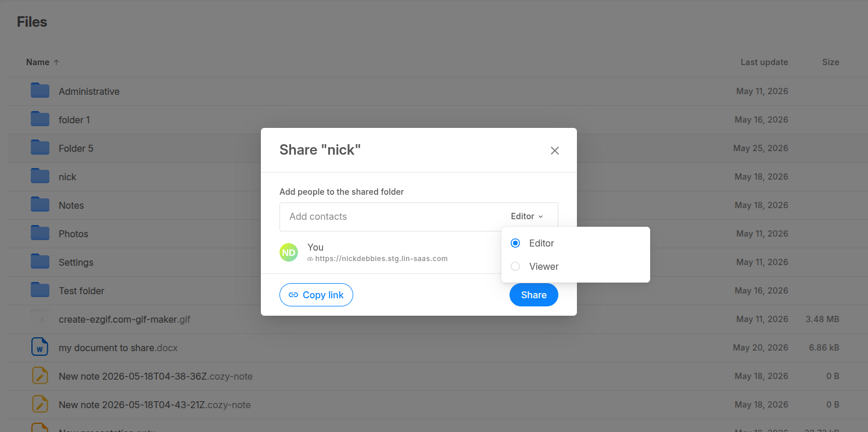The height and width of the screenshot is (432, 868).
Task: Click the Size column header
Action: coord(830,62)
